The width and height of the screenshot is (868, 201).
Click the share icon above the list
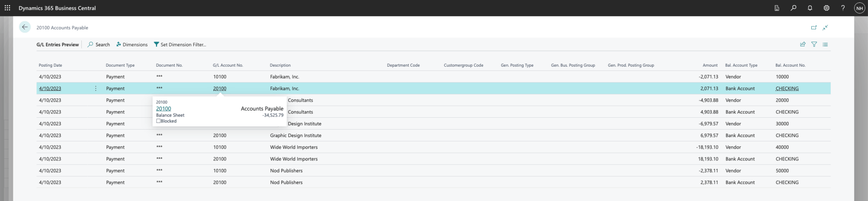pyautogui.click(x=803, y=44)
